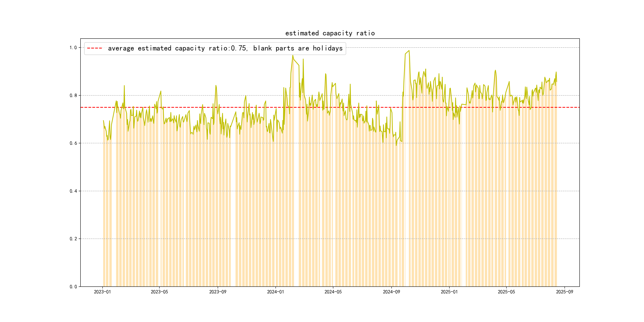
Task: Click the 2023-01 x-axis tick label
Action: click(x=102, y=292)
